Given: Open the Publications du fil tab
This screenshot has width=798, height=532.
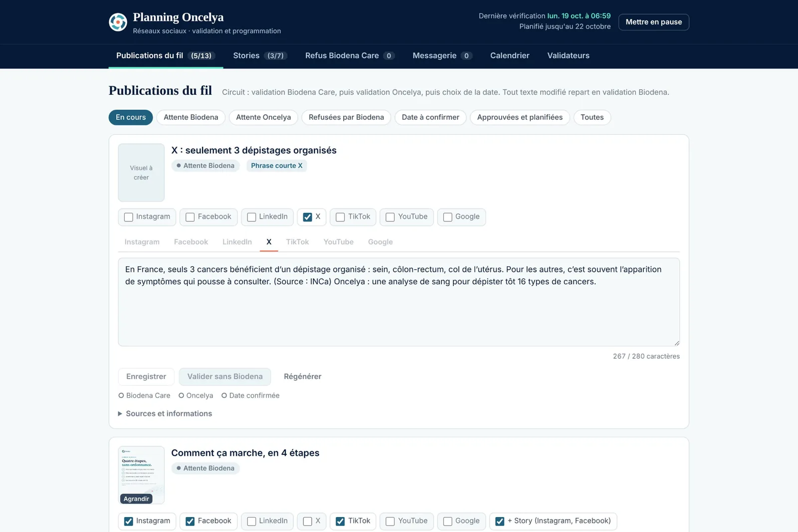Looking at the screenshot, I should pyautogui.click(x=166, y=55).
